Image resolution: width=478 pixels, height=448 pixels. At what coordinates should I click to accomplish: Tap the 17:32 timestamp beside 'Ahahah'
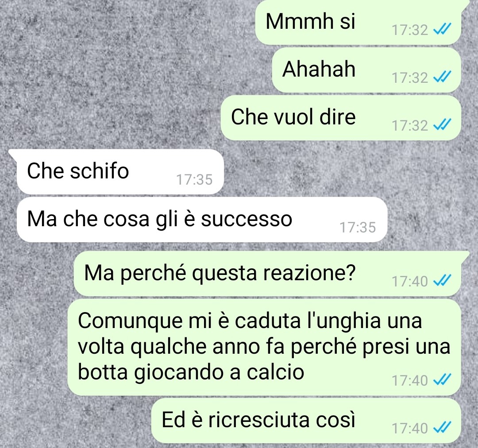tap(410, 78)
